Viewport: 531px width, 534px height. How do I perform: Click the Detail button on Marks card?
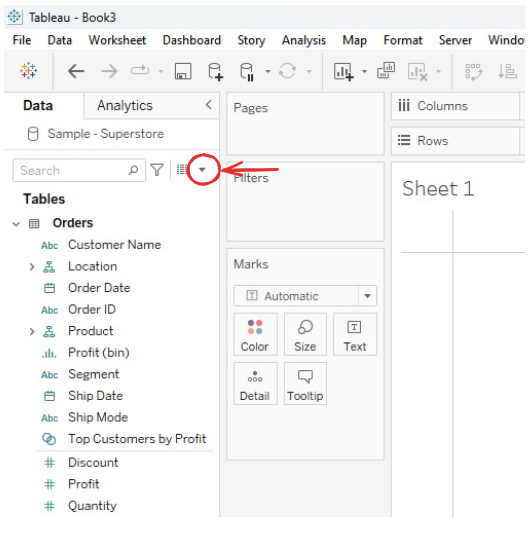click(255, 384)
